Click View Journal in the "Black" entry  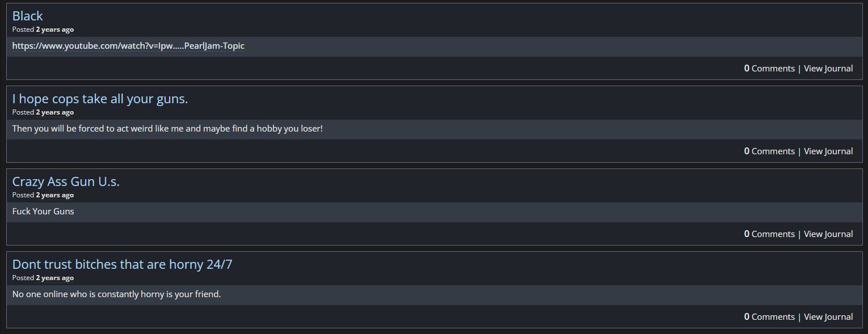[x=828, y=69]
